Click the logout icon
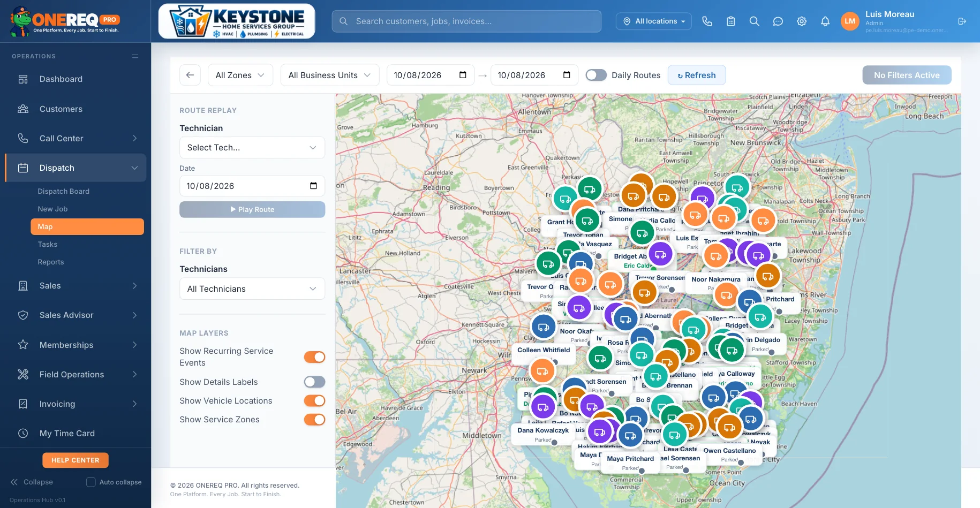The width and height of the screenshot is (980, 508). click(x=962, y=21)
